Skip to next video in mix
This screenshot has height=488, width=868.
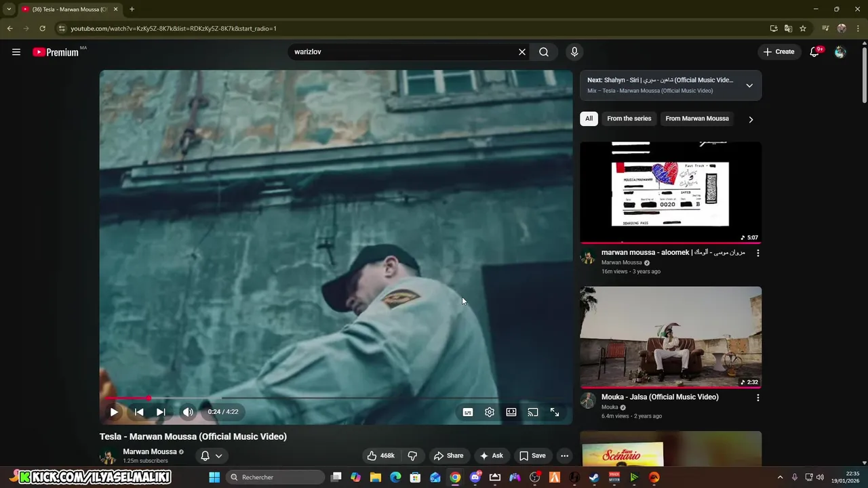point(161,411)
